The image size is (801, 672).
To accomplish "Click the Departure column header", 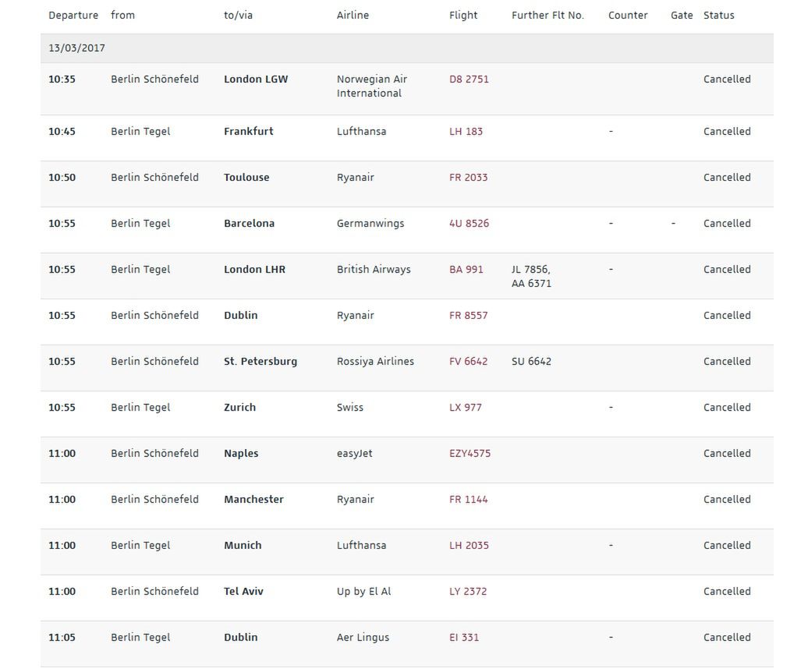I will 73,16.
